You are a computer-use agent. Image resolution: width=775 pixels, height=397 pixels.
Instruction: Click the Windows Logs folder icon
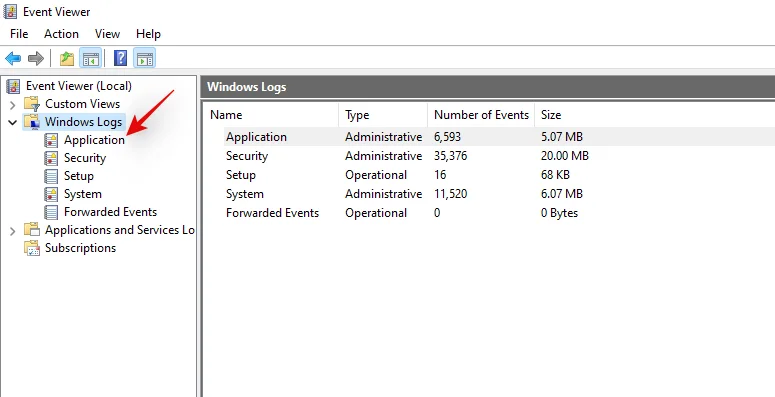tap(32, 122)
